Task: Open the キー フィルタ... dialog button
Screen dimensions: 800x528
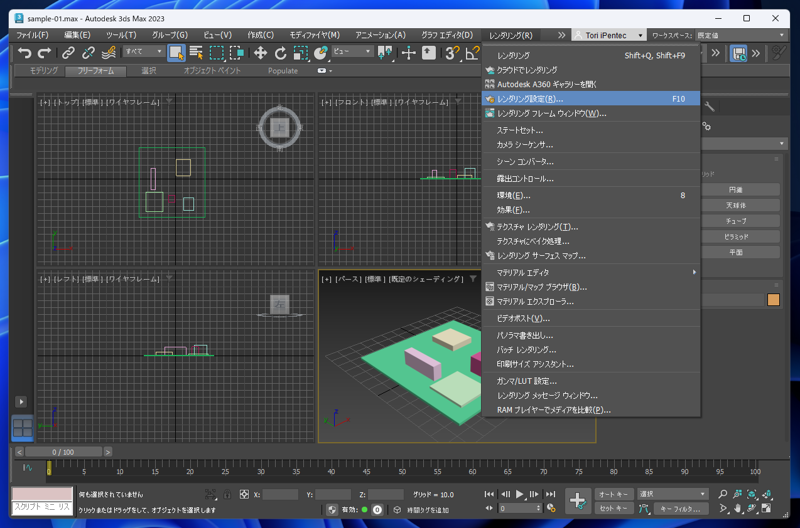Action: pyautogui.click(x=680, y=509)
